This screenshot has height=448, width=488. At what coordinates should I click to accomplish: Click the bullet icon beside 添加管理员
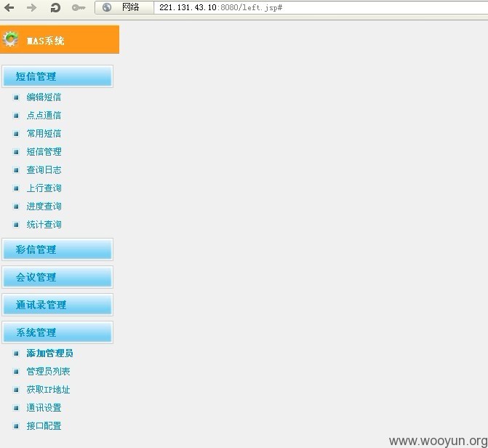(x=16, y=353)
